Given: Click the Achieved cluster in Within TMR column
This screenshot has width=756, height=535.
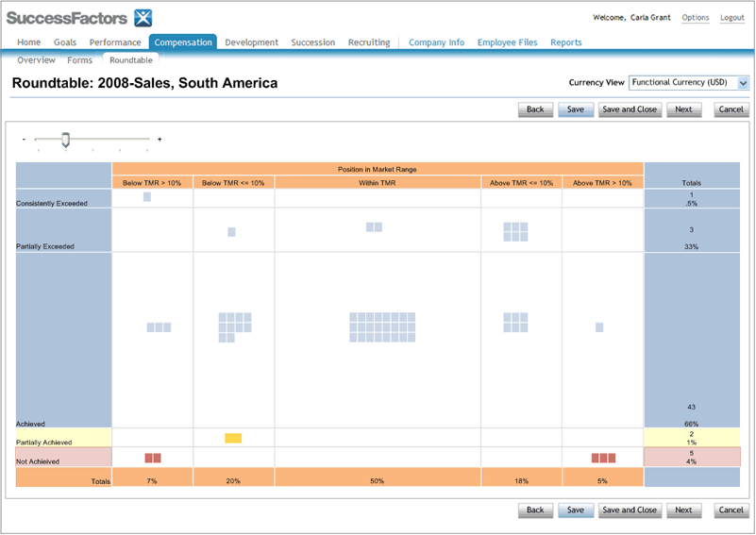Looking at the screenshot, I should click(377, 327).
